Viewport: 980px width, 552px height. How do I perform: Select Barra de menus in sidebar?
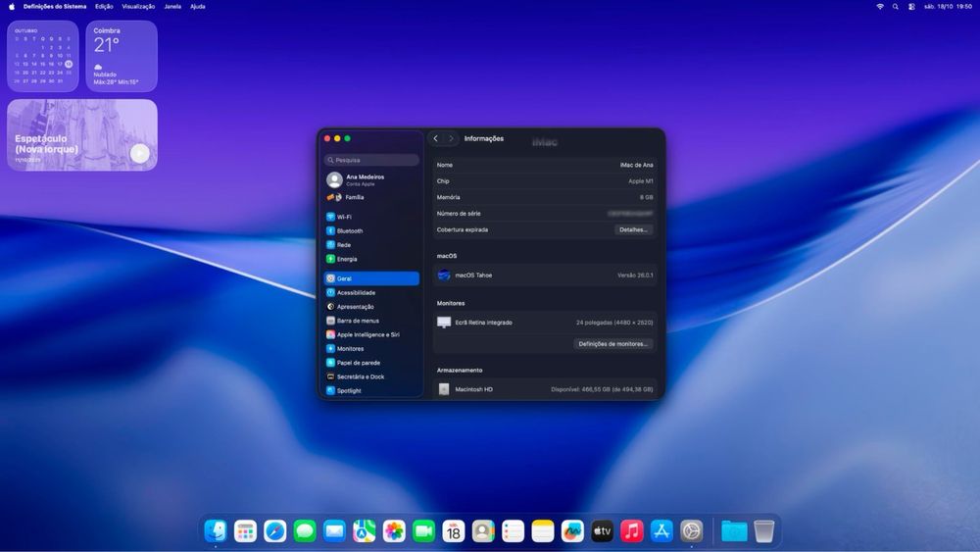(371, 321)
